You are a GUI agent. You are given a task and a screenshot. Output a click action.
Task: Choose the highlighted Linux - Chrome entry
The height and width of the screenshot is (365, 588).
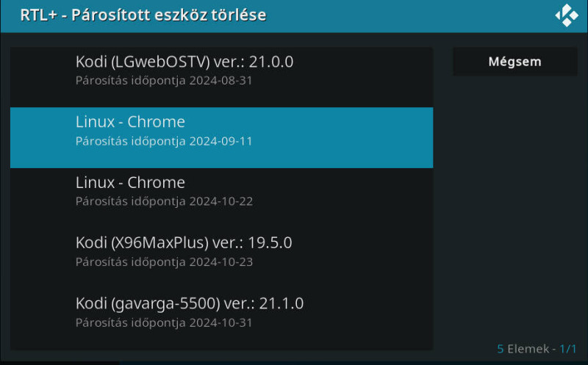point(222,137)
